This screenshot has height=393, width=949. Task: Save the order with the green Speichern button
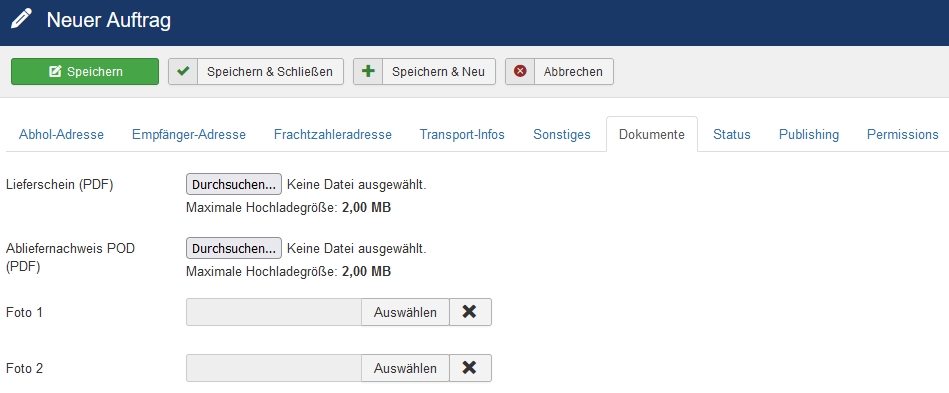coord(85,71)
